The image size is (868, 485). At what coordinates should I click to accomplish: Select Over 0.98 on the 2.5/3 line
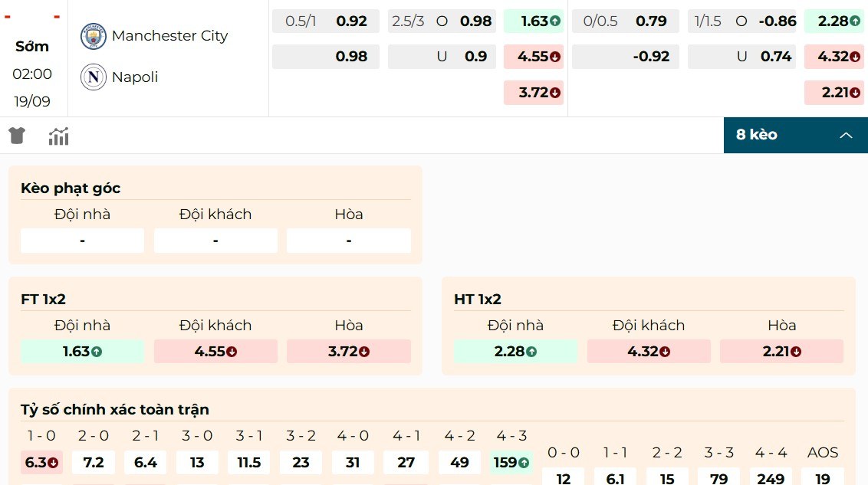(x=442, y=21)
